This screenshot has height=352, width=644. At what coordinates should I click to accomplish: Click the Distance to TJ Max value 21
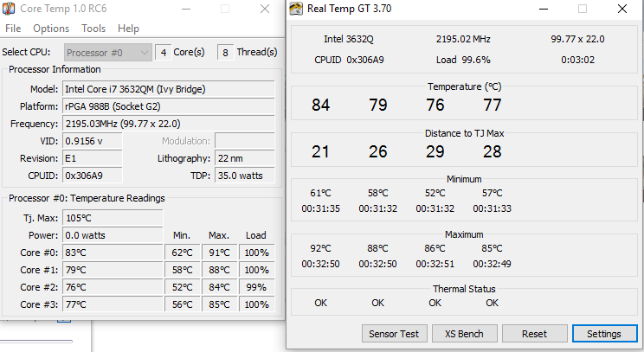pyautogui.click(x=320, y=151)
